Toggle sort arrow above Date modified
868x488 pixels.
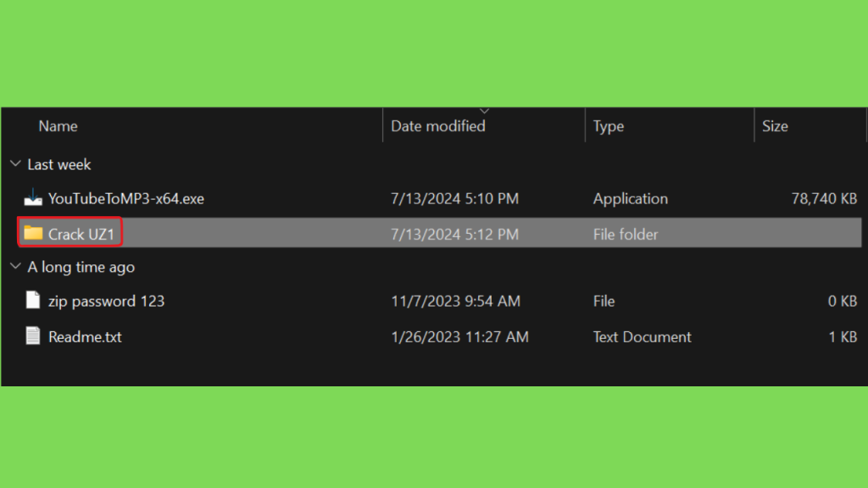(x=484, y=111)
